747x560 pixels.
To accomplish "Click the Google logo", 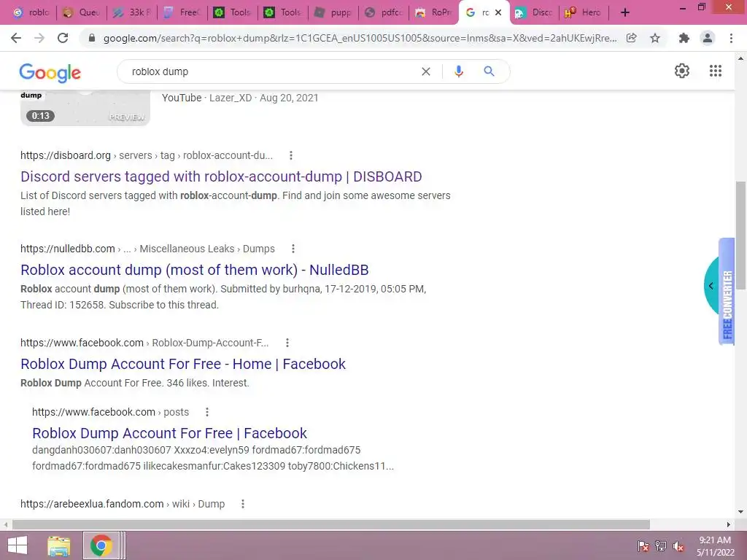I will [x=50, y=73].
